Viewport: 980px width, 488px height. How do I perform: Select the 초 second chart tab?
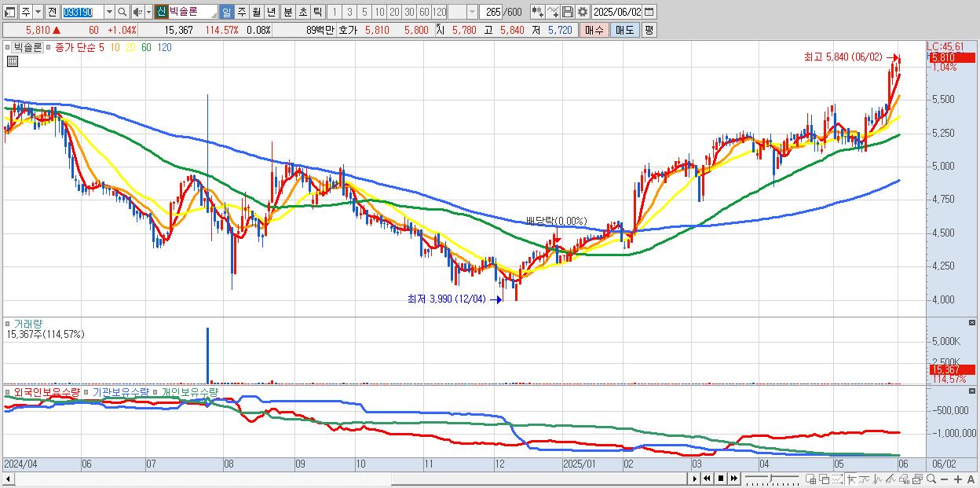pos(302,12)
